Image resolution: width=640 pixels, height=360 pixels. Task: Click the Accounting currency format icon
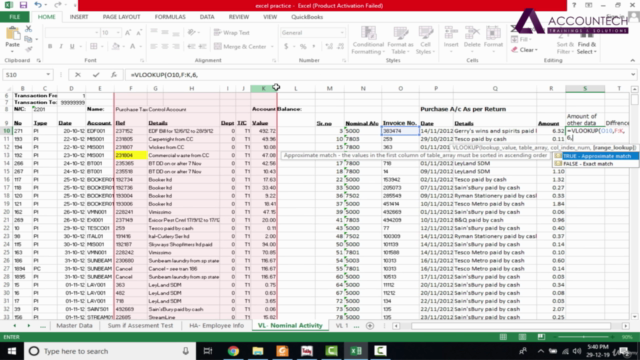(286, 47)
